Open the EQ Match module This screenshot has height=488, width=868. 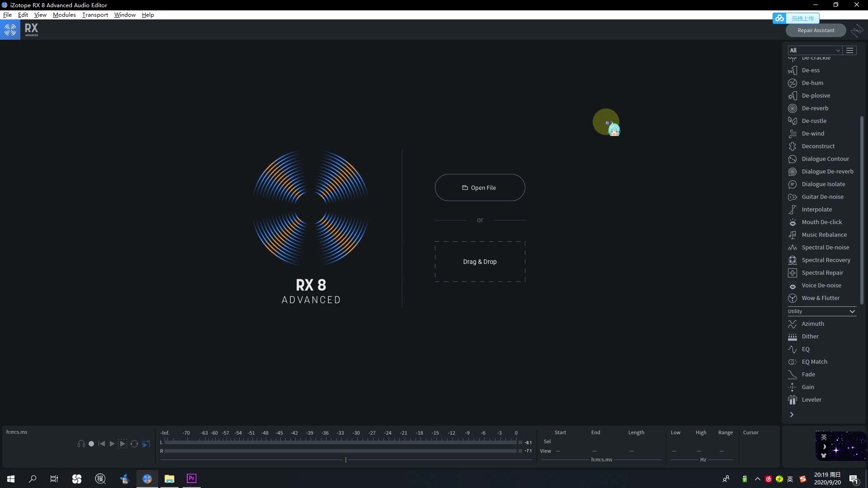[x=814, y=361]
